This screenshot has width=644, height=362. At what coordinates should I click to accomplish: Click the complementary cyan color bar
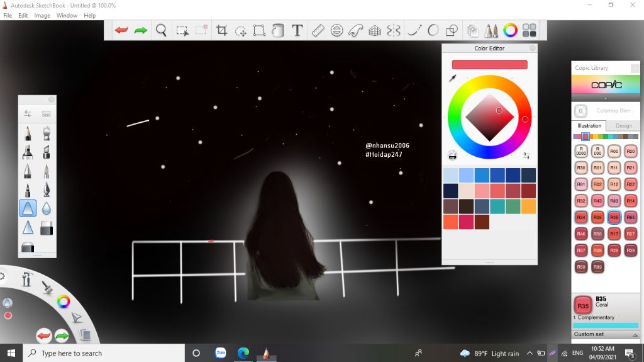(606, 325)
